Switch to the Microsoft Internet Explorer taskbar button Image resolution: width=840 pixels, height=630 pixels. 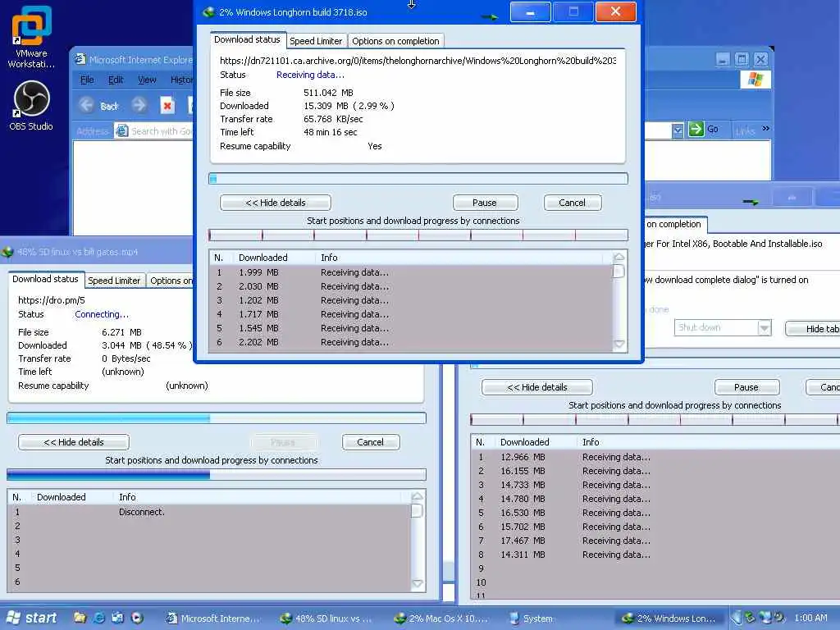coord(214,619)
